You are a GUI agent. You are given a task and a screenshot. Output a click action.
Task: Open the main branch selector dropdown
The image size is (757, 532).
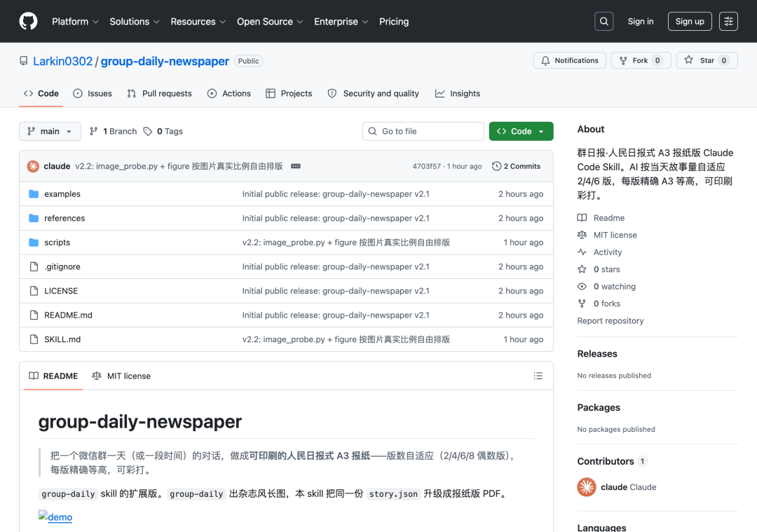tap(50, 131)
